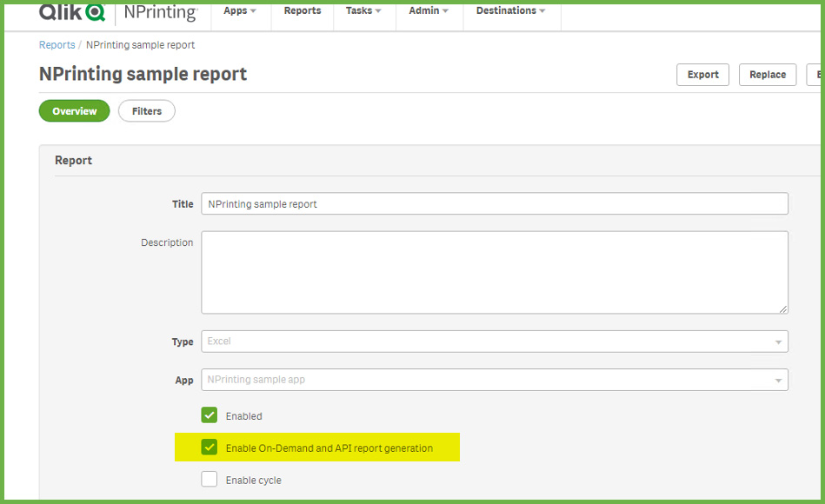Follow the Reports breadcrumb link
Image resolution: width=825 pixels, height=504 pixels.
pyautogui.click(x=57, y=45)
